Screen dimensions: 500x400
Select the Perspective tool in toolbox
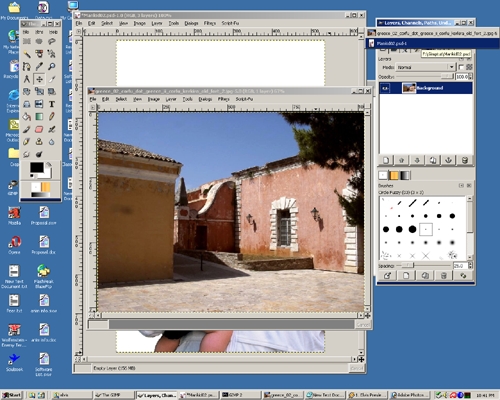pos(27,104)
